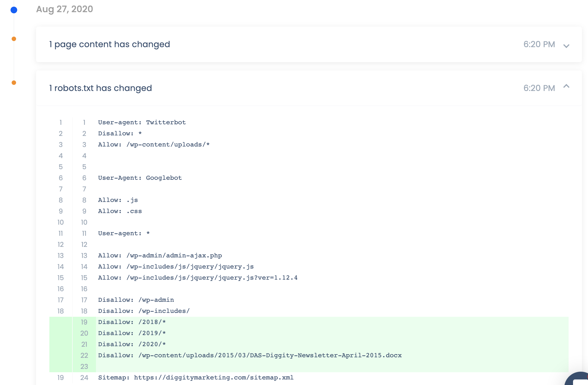Click the Aug 27, 2020 date heading
The width and height of the screenshot is (588, 385).
[64, 9]
